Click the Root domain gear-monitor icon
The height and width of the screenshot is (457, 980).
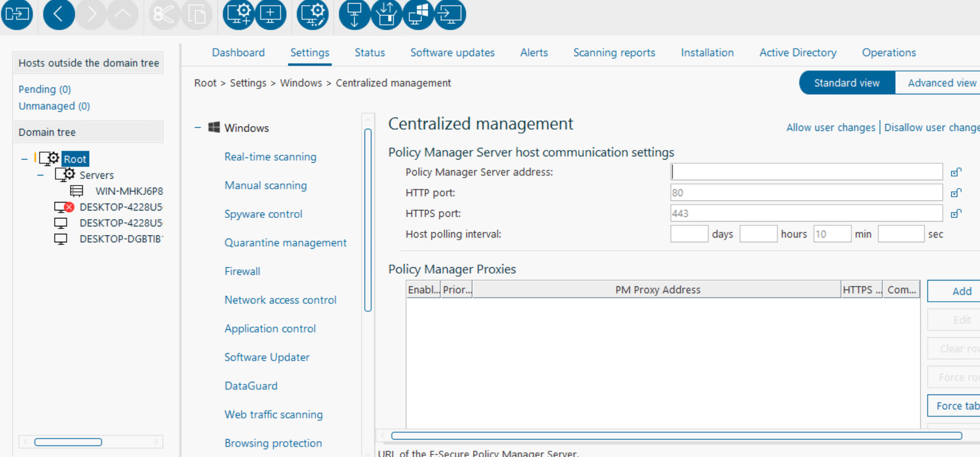click(49, 159)
